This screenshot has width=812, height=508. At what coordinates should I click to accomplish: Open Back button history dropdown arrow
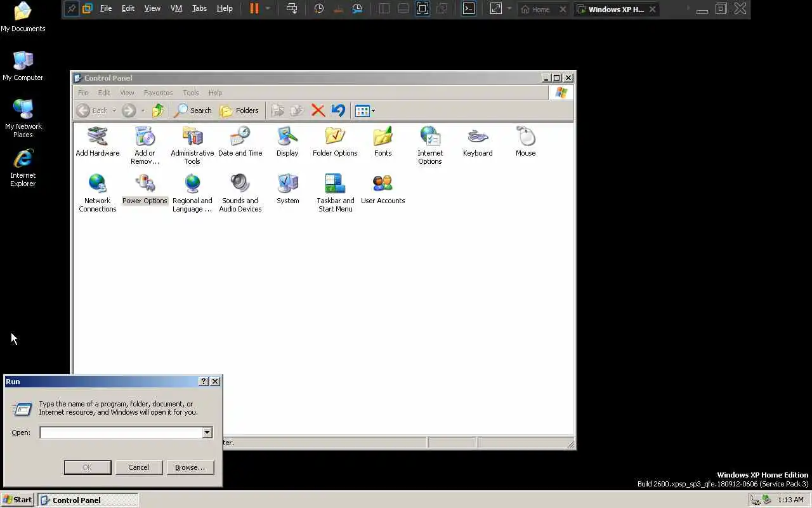pos(114,110)
